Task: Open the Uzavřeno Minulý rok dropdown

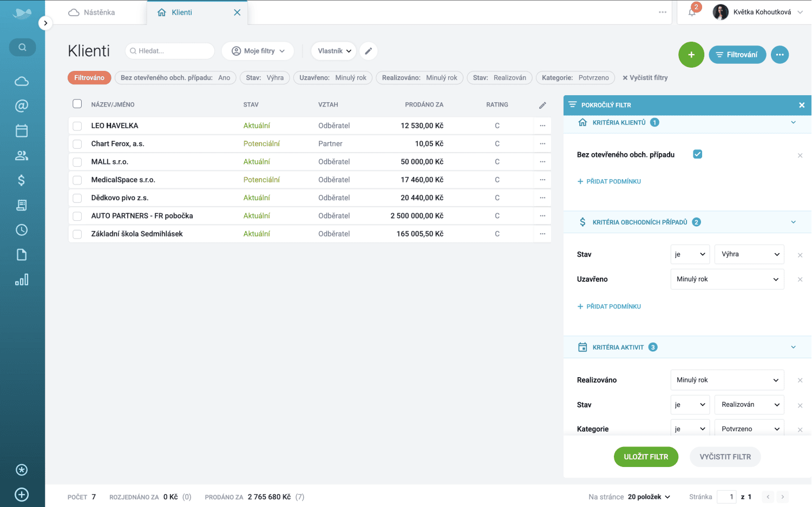Action: (726, 279)
